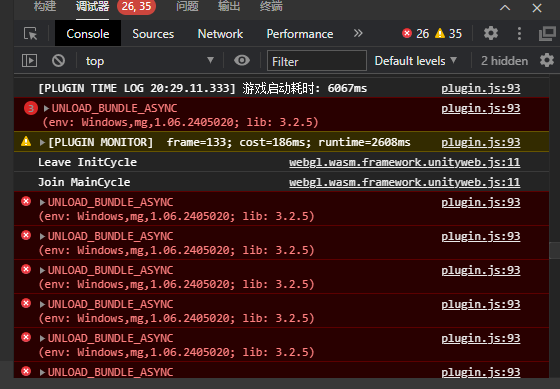The image size is (560, 389).
Task: Open the three-dot customize menu
Action: pos(519,34)
